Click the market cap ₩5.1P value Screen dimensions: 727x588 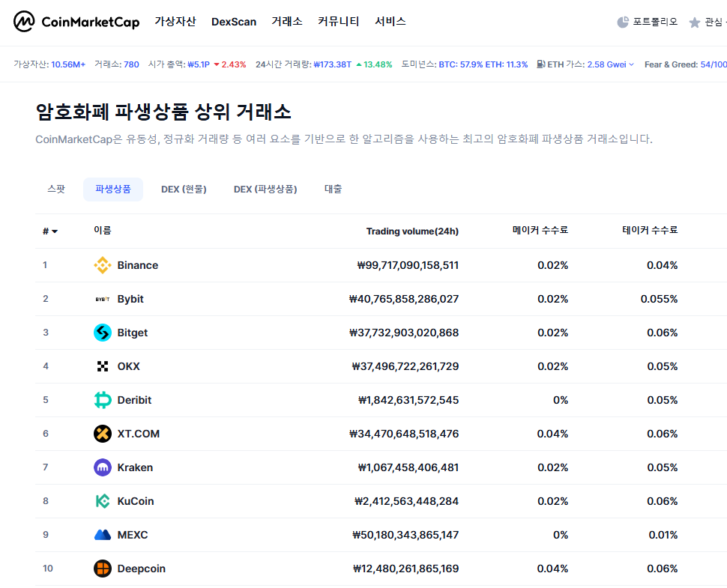tap(199, 64)
